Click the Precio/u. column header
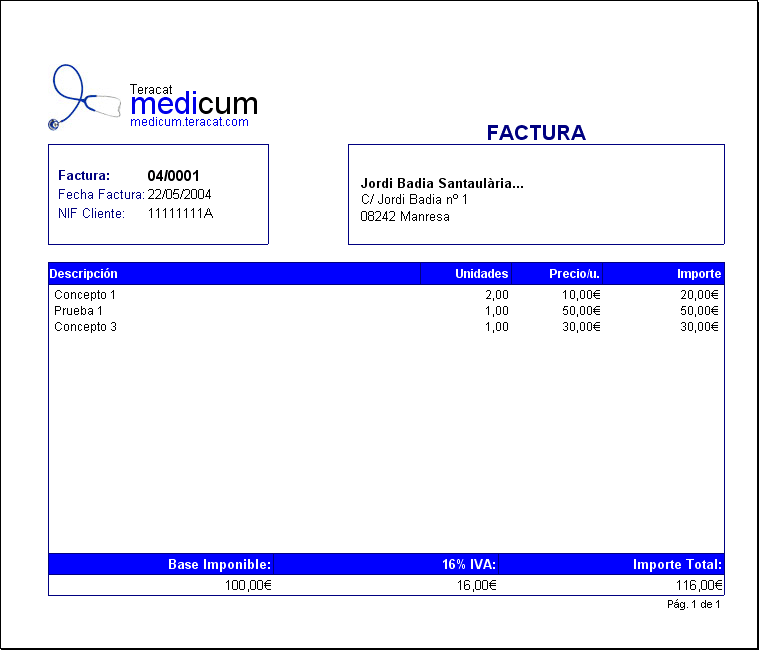This screenshot has height=650, width=759. (575, 274)
